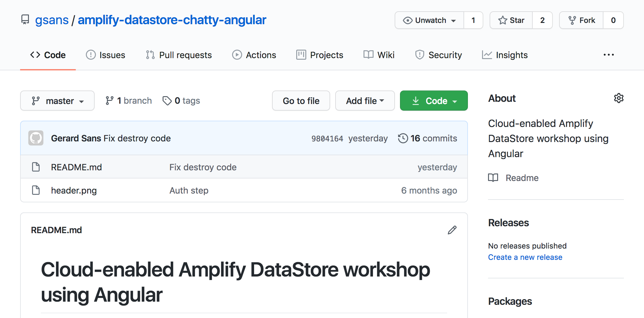The height and width of the screenshot is (318, 644).
Task: Click the tag icon beside 0 tags
Action: pos(167,101)
